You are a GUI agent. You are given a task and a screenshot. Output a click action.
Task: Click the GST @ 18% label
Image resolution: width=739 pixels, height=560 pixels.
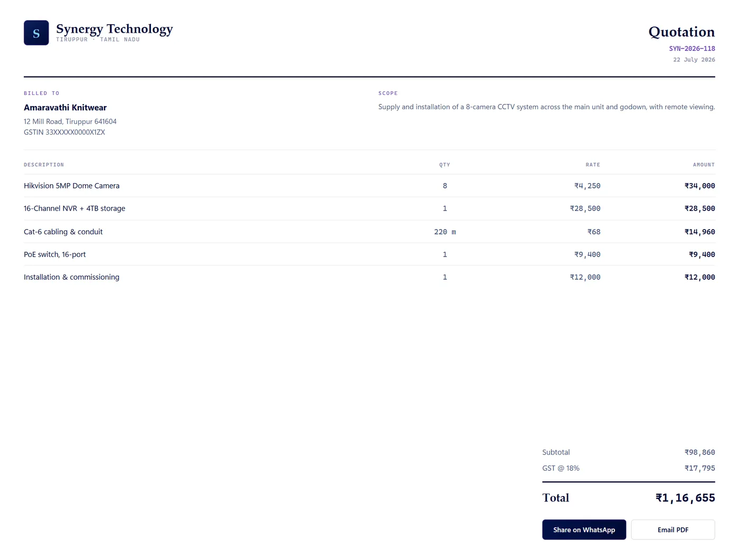click(x=561, y=468)
